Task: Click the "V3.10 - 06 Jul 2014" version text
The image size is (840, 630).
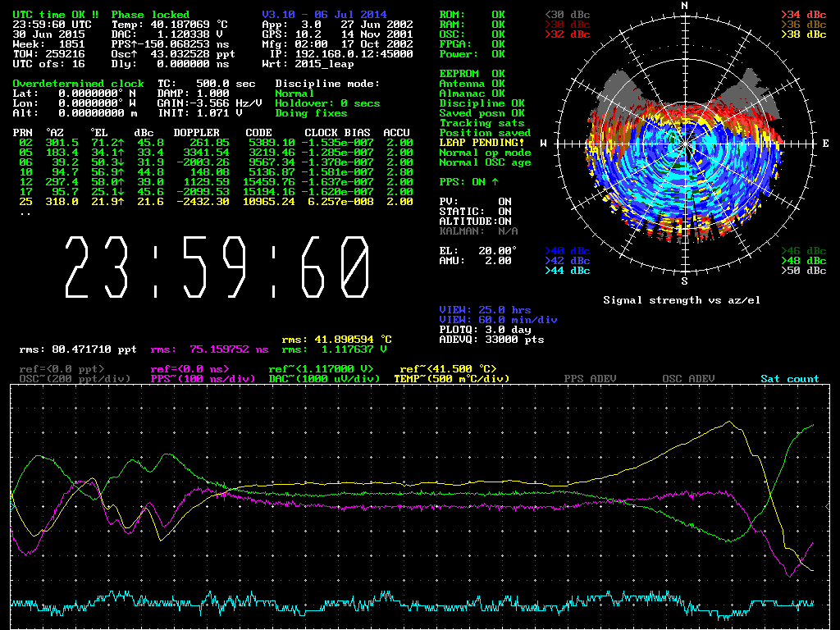Action: pyautogui.click(x=324, y=15)
